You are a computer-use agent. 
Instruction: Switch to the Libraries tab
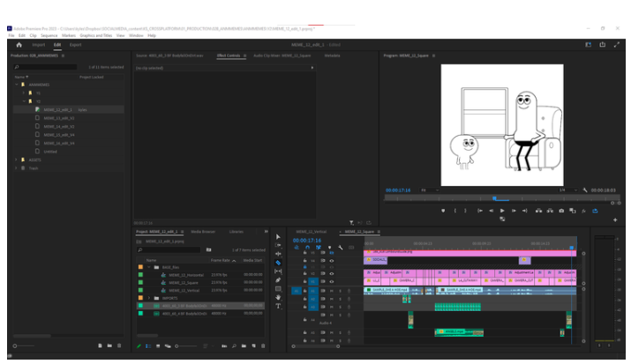pyautogui.click(x=237, y=232)
